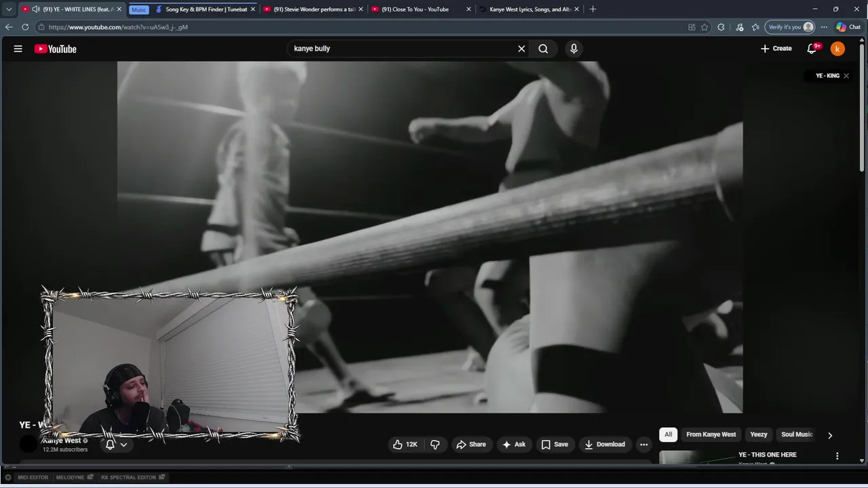
Task: Open the tab search dropdown arrow
Action: (x=9, y=9)
